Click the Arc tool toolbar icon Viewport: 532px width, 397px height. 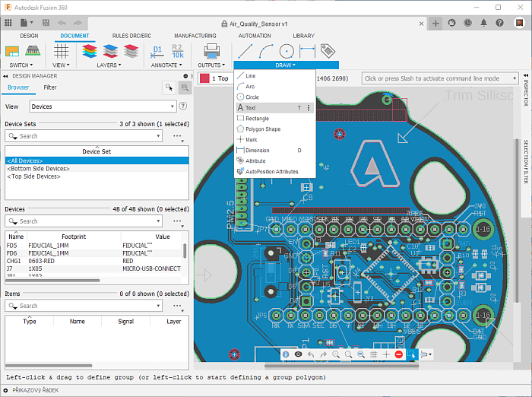click(265, 51)
